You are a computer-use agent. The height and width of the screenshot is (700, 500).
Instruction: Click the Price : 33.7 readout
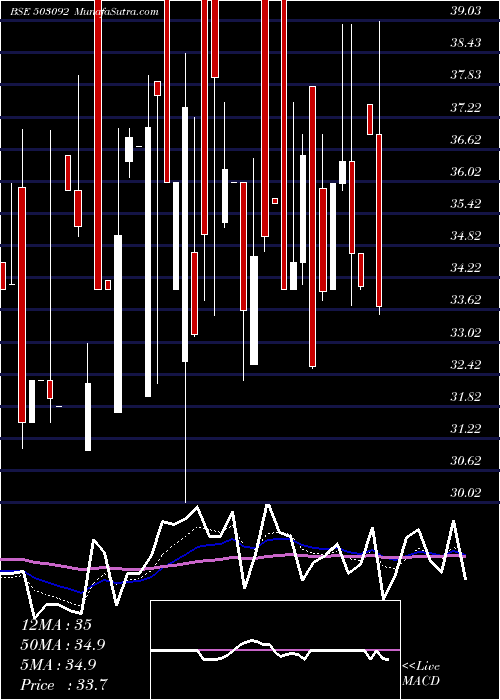64,685
